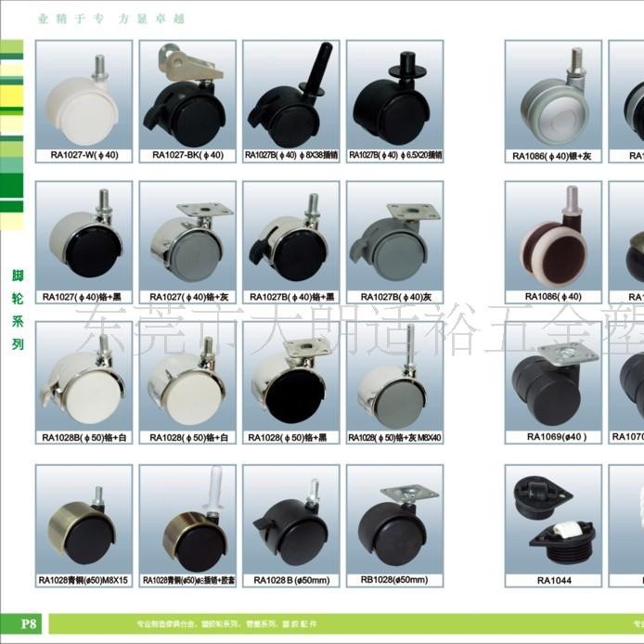Select the bronze pin-and-sleeve caster caption
The image size is (644, 644).
tap(188, 580)
